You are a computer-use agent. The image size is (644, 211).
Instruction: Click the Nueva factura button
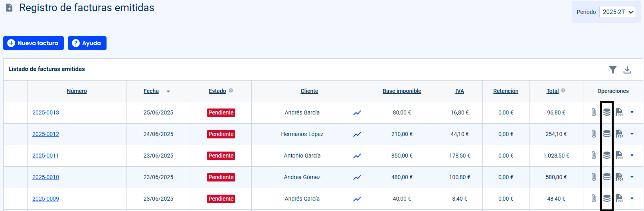[34, 43]
